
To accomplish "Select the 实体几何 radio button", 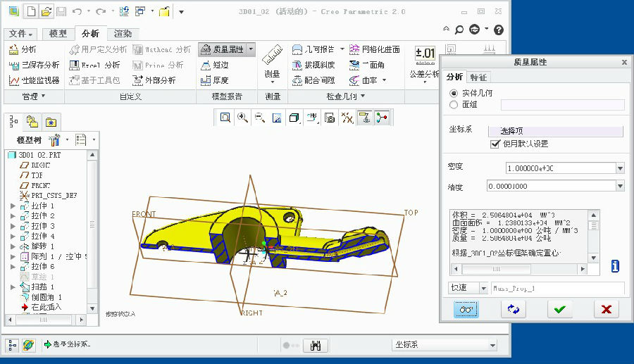I will [454, 93].
